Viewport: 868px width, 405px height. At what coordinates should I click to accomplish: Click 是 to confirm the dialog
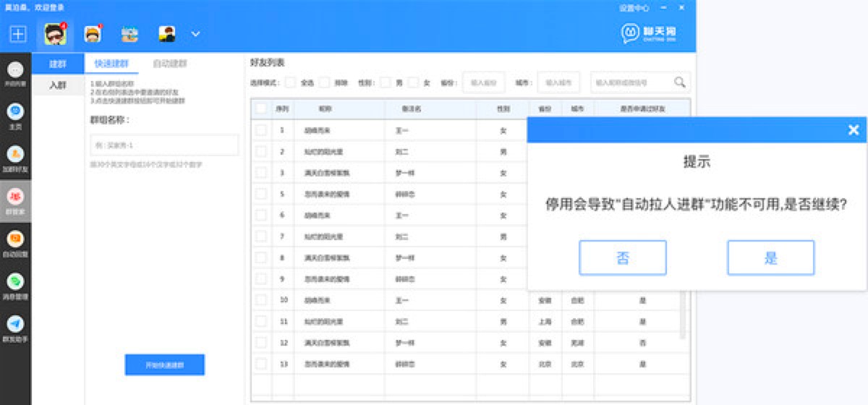[770, 258]
